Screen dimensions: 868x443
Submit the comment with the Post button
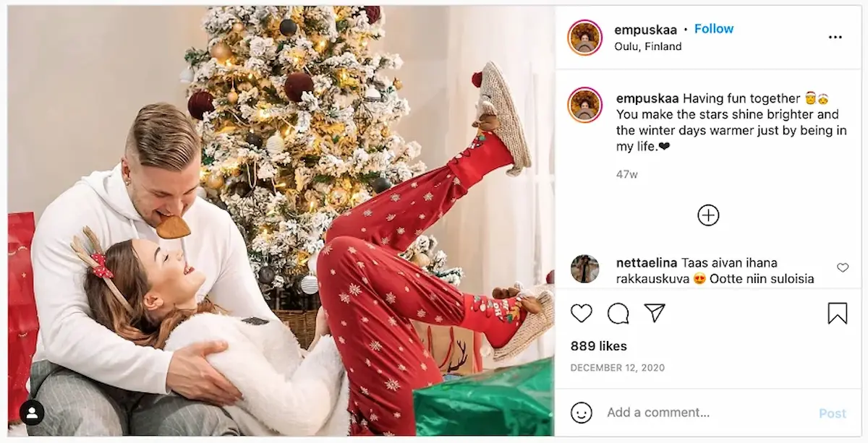(830, 412)
